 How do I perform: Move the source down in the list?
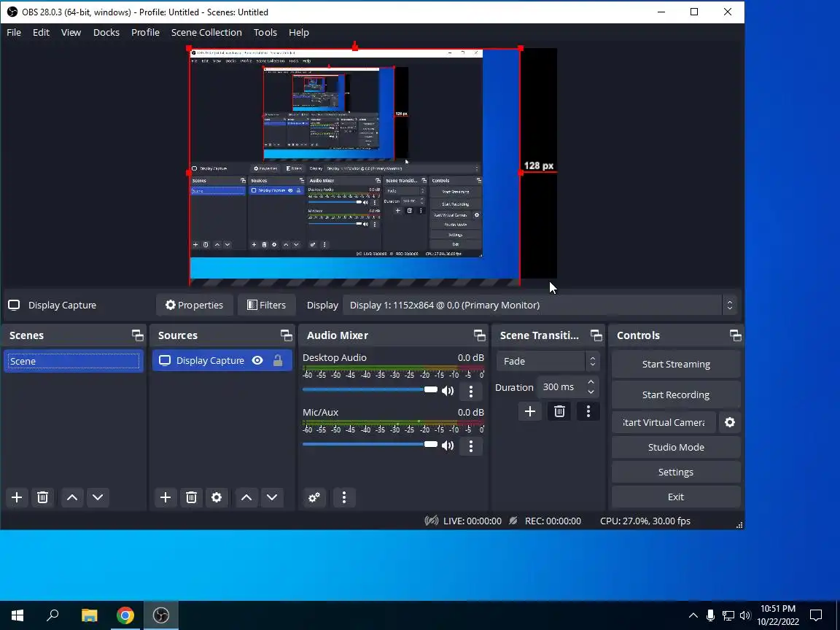[x=272, y=497]
